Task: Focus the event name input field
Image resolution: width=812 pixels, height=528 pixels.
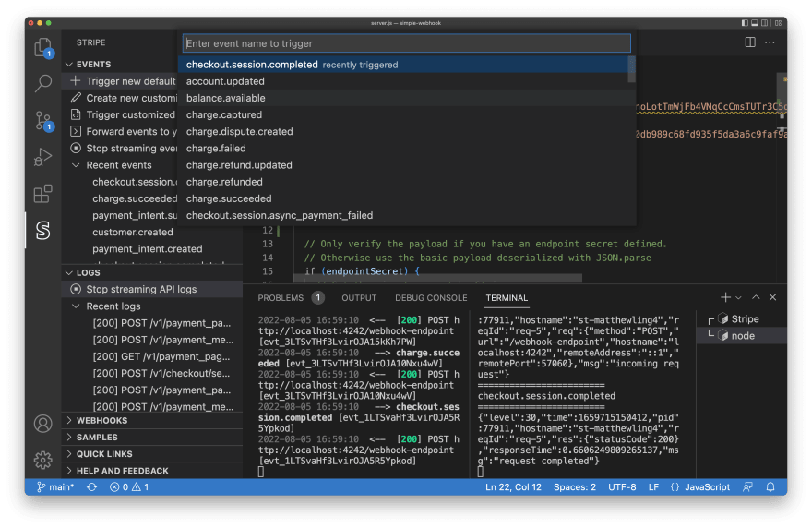Action: pyautogui.click(x=407, y=43)
